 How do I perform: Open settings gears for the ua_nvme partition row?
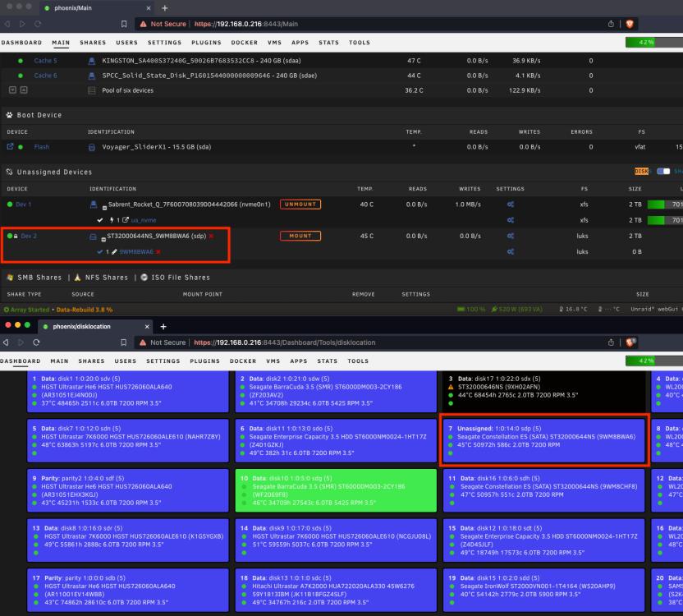tap(511, 220)
